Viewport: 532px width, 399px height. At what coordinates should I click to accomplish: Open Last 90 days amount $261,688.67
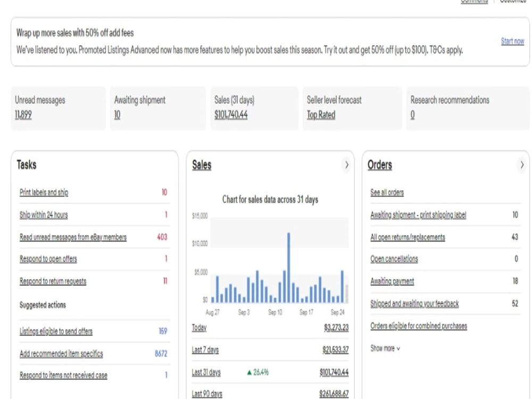[x=334, y=394]
